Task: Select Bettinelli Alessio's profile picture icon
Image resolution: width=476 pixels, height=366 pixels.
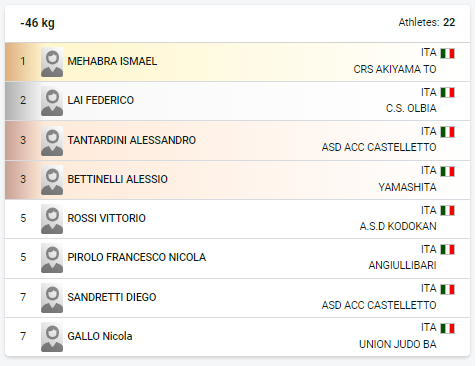Action: pyautogui.click(x=52, y=180)
